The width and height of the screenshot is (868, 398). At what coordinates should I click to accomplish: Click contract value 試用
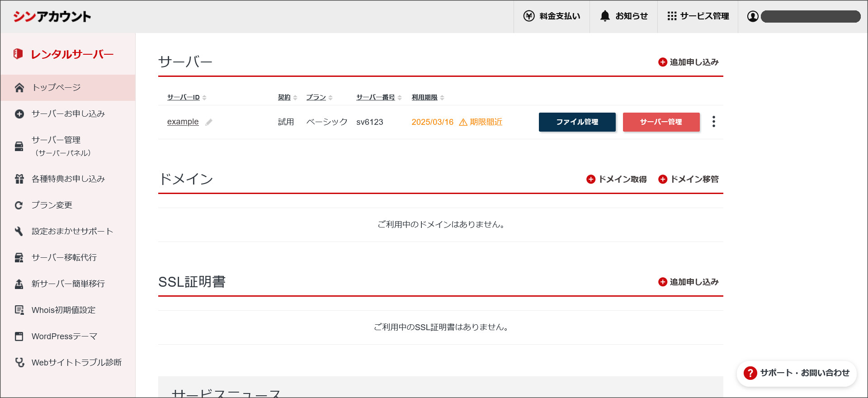tap(286, 122)
